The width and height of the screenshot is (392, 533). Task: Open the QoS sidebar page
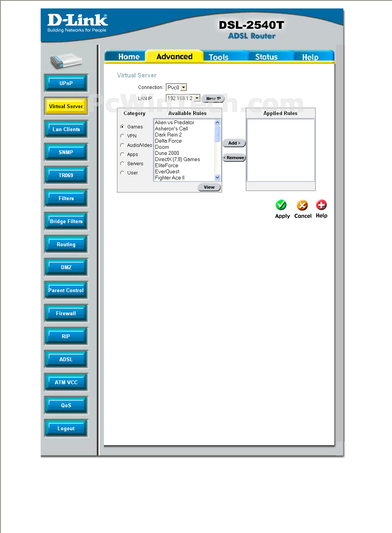pos(66,405)
